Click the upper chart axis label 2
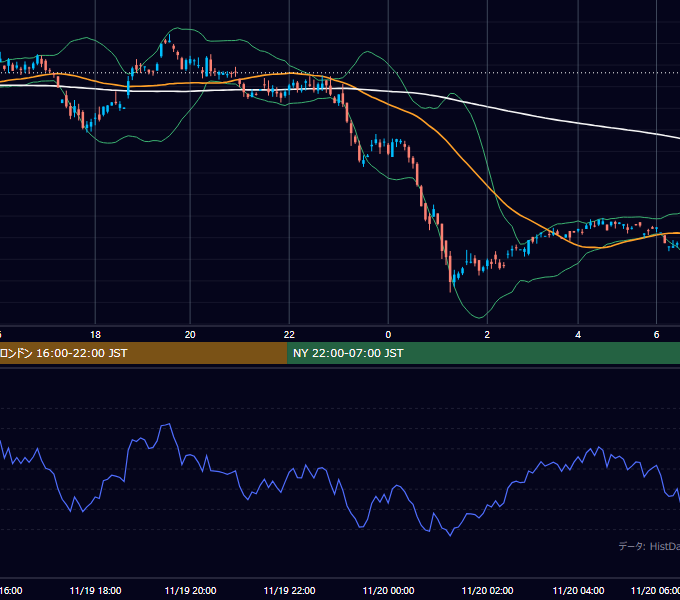The height and width of the screenshot is (600, 680). click(x=487, y=335)
